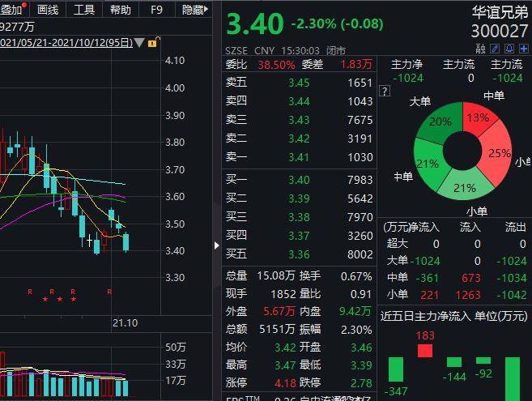Image resolution: width=532 pixels, height=401 pixels.
Task: Click the 近五日主力净流入 heading
Action: tap(425, 316)
